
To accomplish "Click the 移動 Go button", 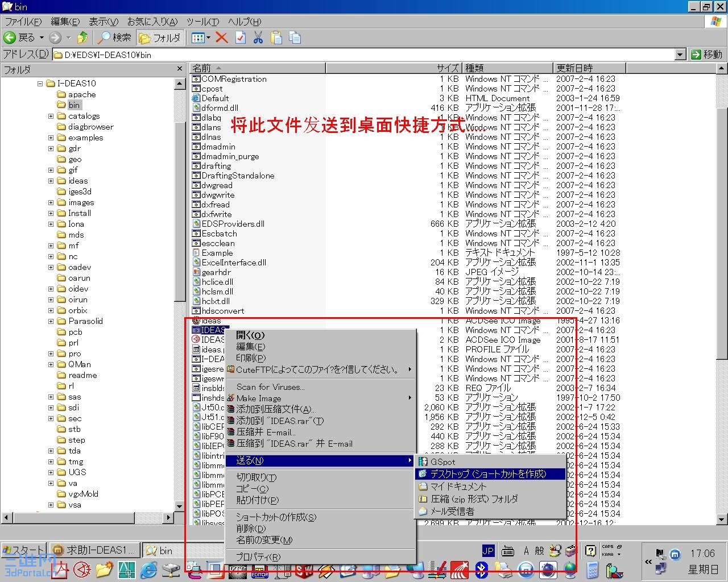I will [x=706, y=55].
